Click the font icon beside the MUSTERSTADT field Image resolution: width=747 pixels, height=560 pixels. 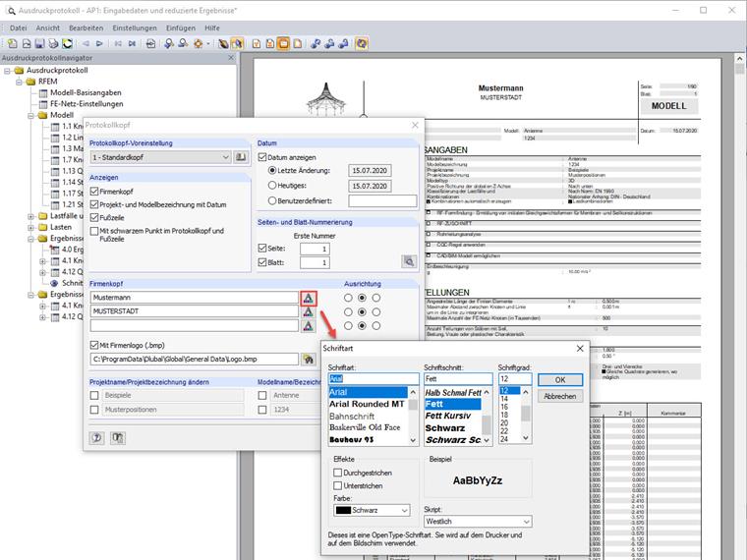(308, 311)
